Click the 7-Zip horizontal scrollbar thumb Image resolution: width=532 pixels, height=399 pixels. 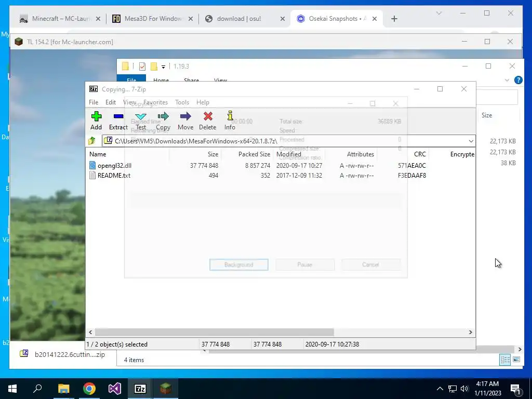[215, 332]
